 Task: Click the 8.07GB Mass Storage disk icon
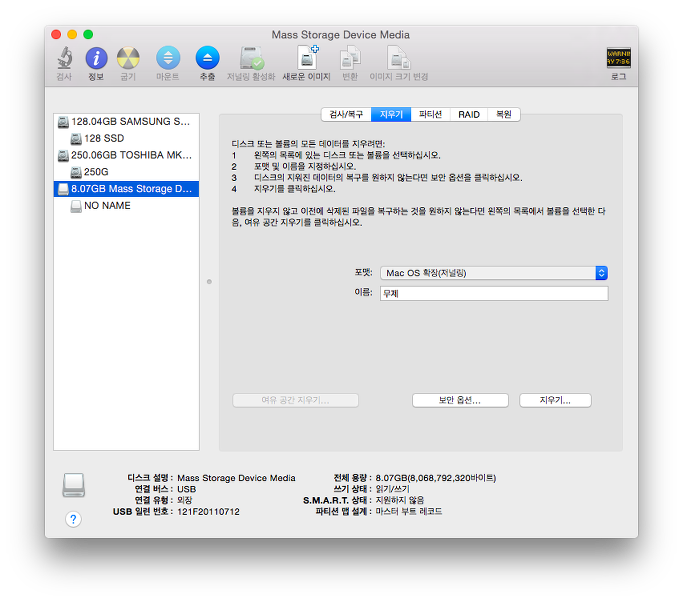[63, 189]
